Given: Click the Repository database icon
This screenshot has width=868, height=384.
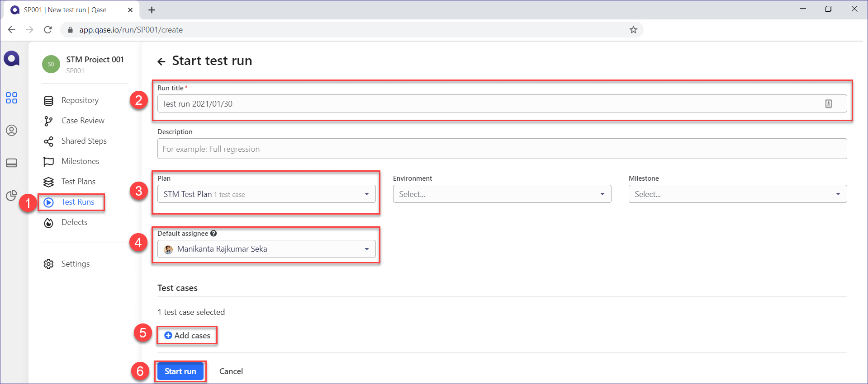Looking at the screenshot, I should (x=48, y=101).
